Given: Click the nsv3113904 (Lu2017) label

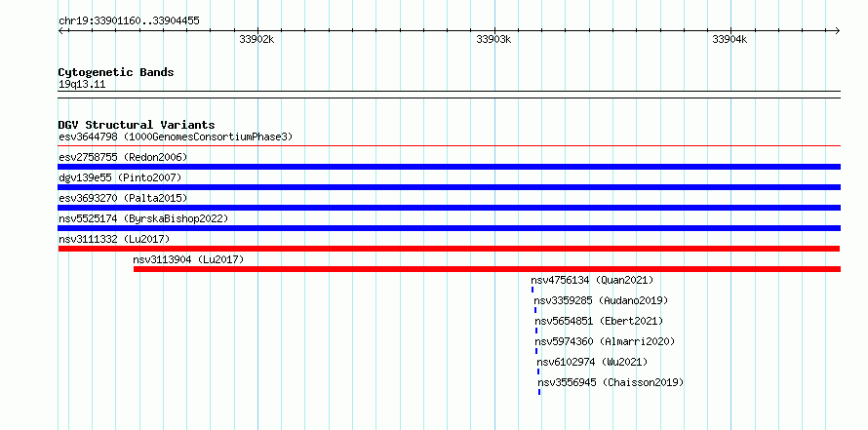Looking at the screenshot, I should [x=188, y=259].
